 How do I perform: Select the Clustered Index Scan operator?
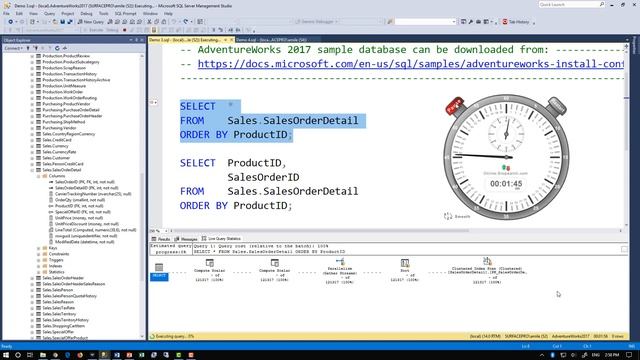[487, 271]
